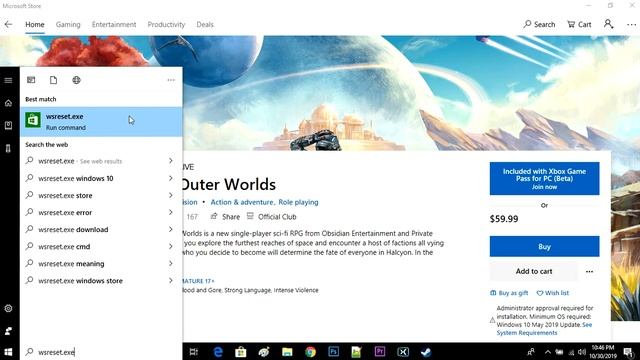The height and width of the screenshot is (360, 640).
Task: Open Steam from the taskbar
Action: (x=426, y=352)
